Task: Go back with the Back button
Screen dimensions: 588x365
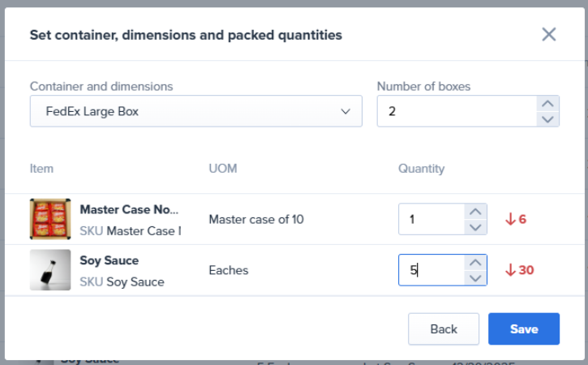Action: point(444,329)
